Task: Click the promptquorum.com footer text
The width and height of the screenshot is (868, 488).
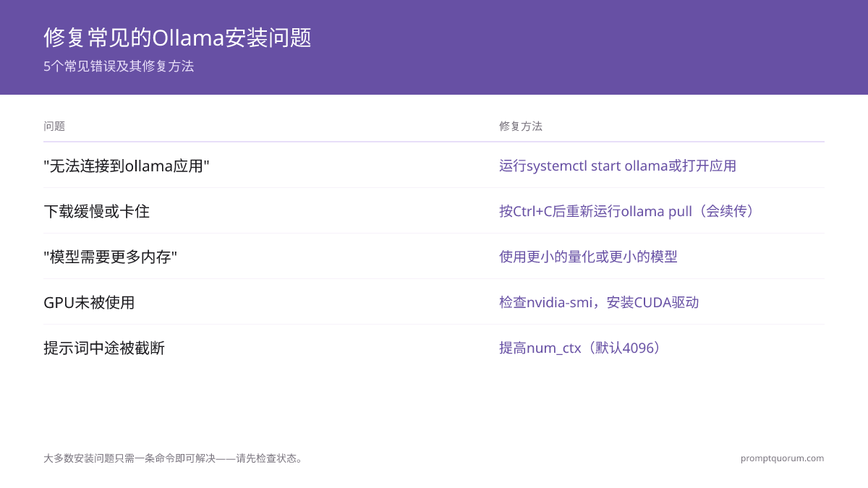Action: (782, 458)
